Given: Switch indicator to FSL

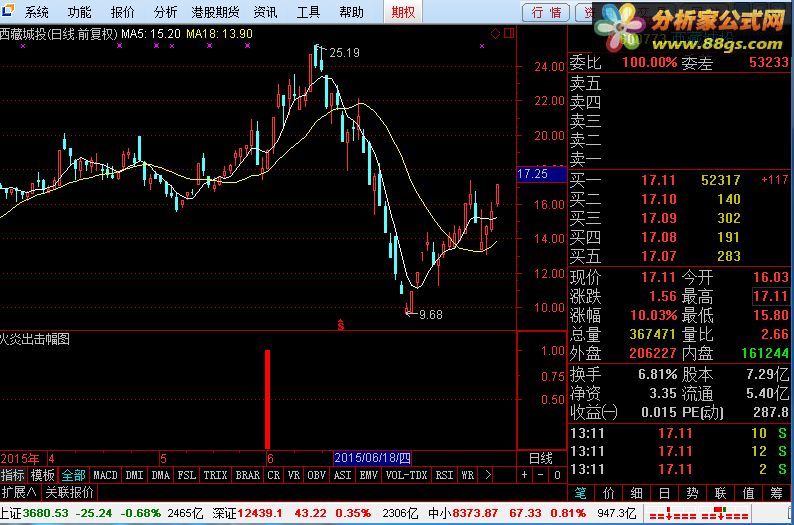Looking at the screenshot, I should click(187, 475).
